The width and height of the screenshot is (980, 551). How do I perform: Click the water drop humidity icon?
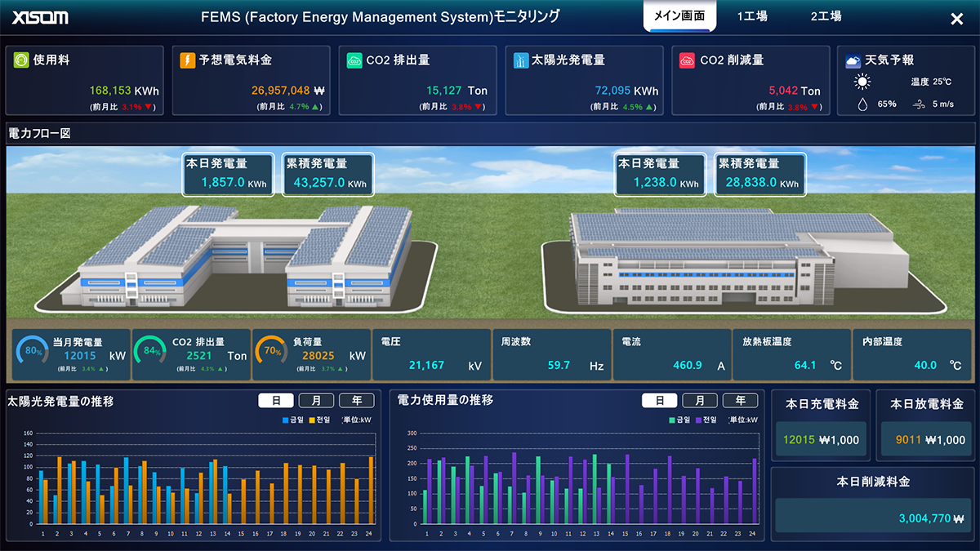[862, 104]
